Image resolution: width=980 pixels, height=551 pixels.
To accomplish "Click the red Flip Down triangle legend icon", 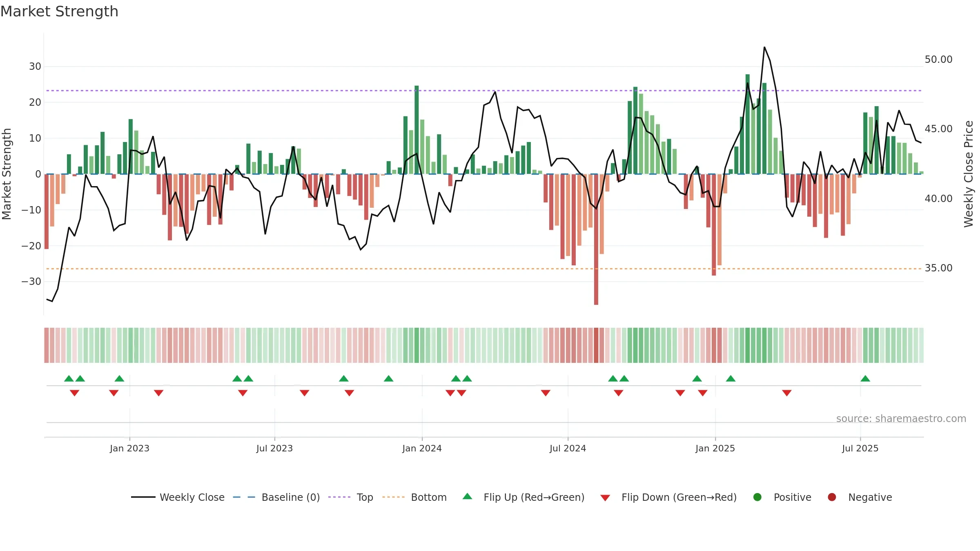I will tap(606, 498).
